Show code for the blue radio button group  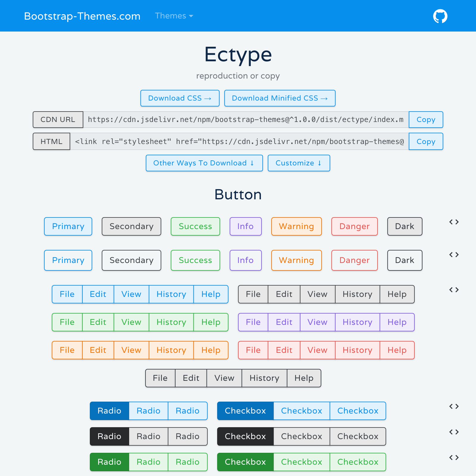pos(453,406)
